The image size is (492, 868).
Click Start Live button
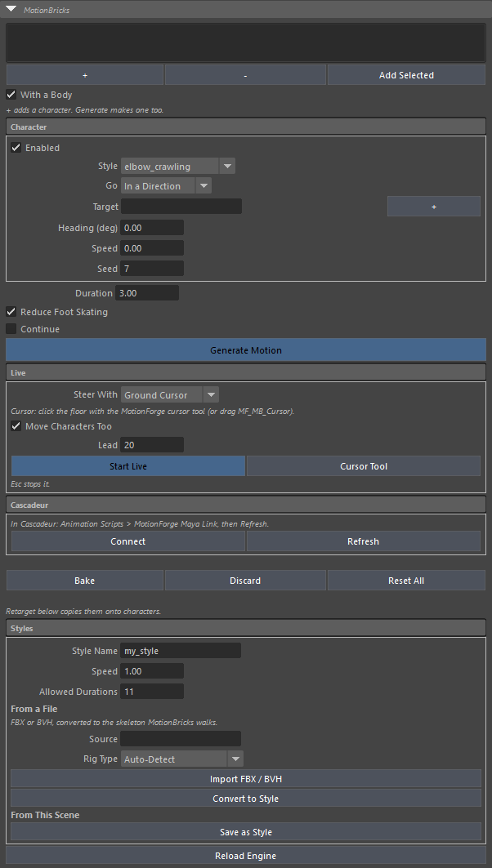[x=128, y=466]
